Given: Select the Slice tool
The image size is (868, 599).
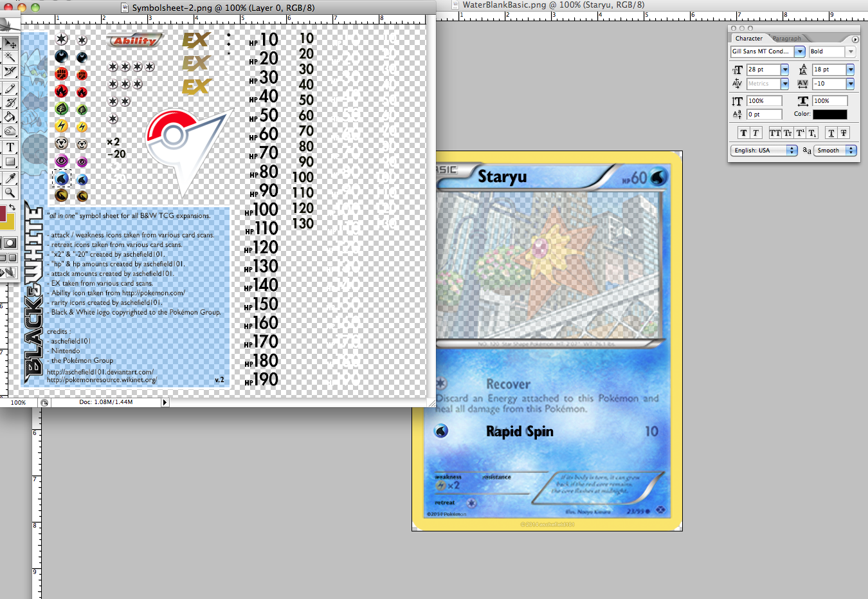Looking at the screenshot, I should click(x=10, y=72).
